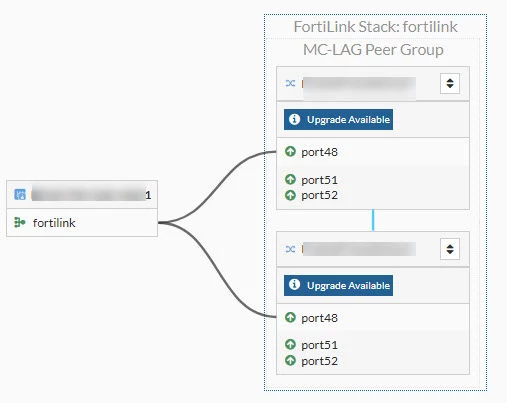The height and width of the screenshot is (403, 507).
Task: Click the FortiLink Stack: fortilink heading
Action: (x=375, y=27)
